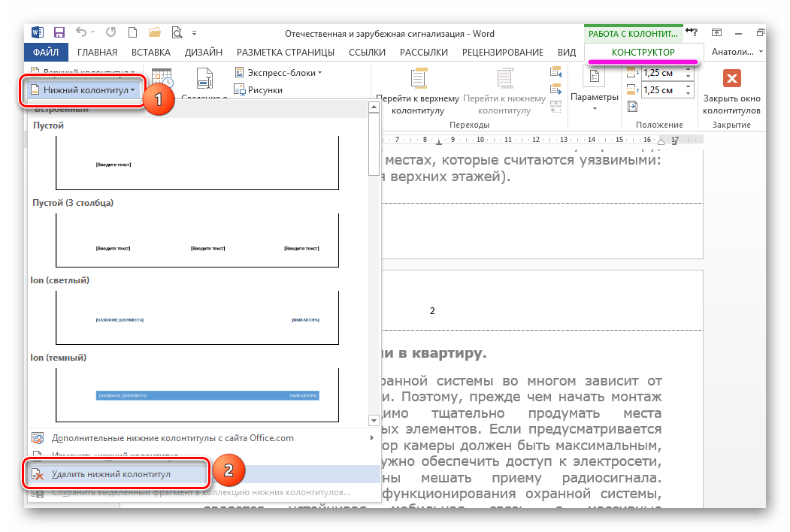
Task: Click the Save icon in quick access toolbar
Action: click(x=57, y=32)
